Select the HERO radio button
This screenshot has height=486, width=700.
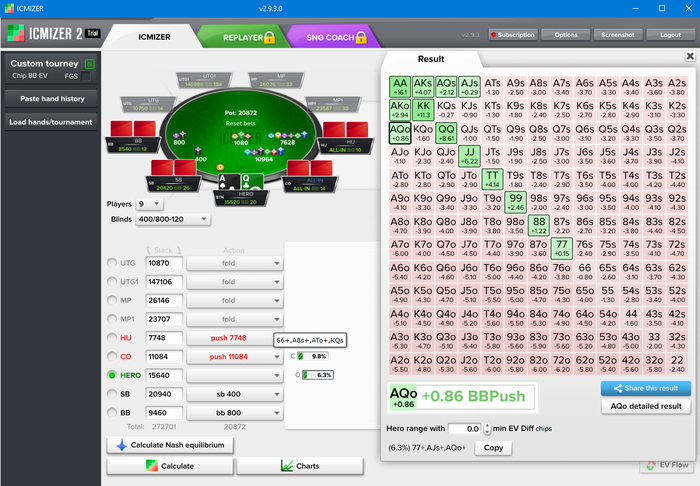(112, 375)
